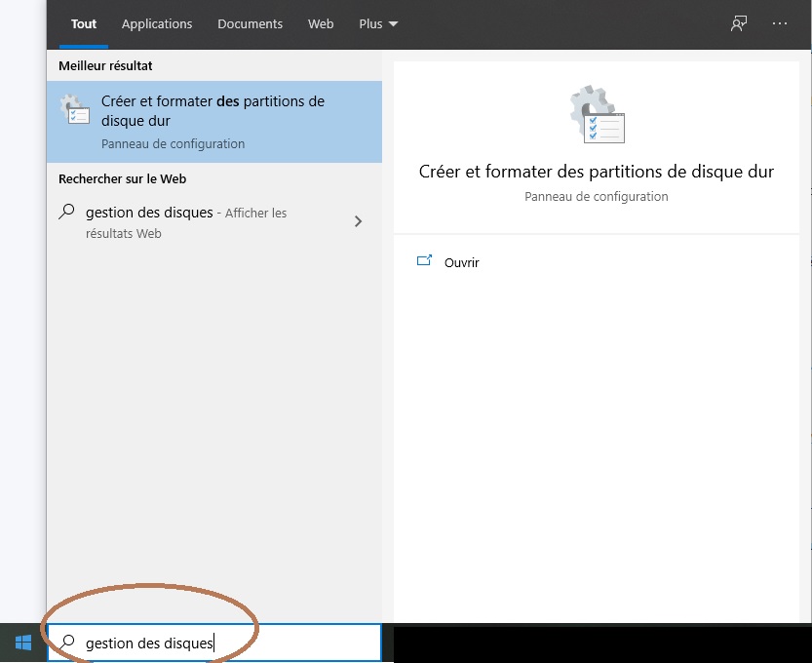Switch to the Web tab
This screenshot has height=663, width=812.
[x=321, y=23]
